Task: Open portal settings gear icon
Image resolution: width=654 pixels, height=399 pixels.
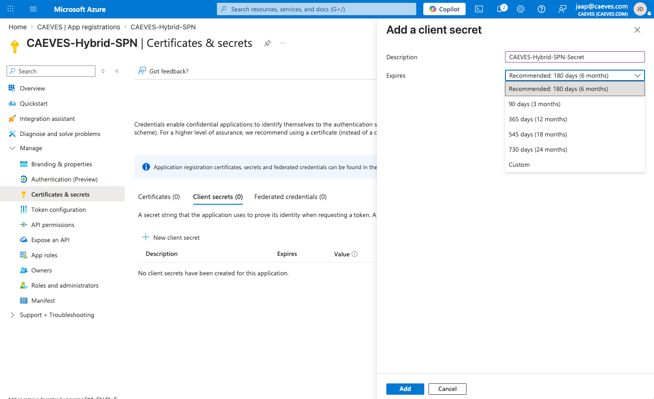Action: (521, 9)
